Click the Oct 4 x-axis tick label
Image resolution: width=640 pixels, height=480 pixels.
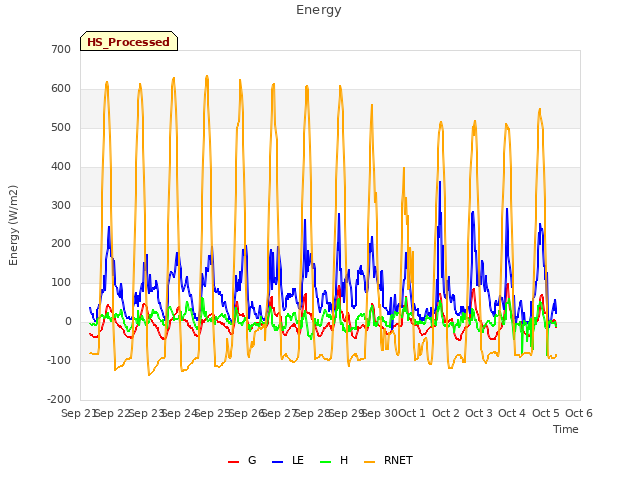tap(512, 413)
